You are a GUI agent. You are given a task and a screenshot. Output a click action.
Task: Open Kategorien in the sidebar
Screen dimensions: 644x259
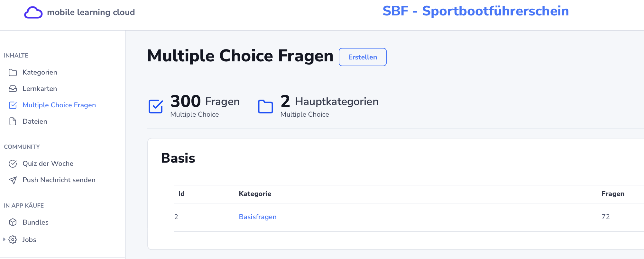pyautogui.click(x=40, y=72)
